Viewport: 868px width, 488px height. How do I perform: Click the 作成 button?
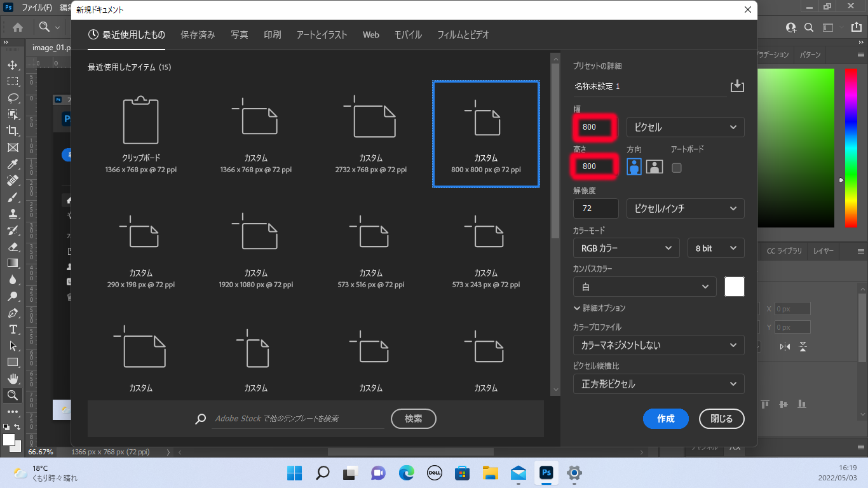point(666,419)
